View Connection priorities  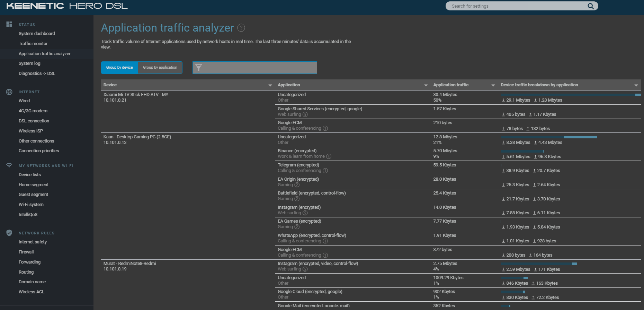[x=39, y=151]
